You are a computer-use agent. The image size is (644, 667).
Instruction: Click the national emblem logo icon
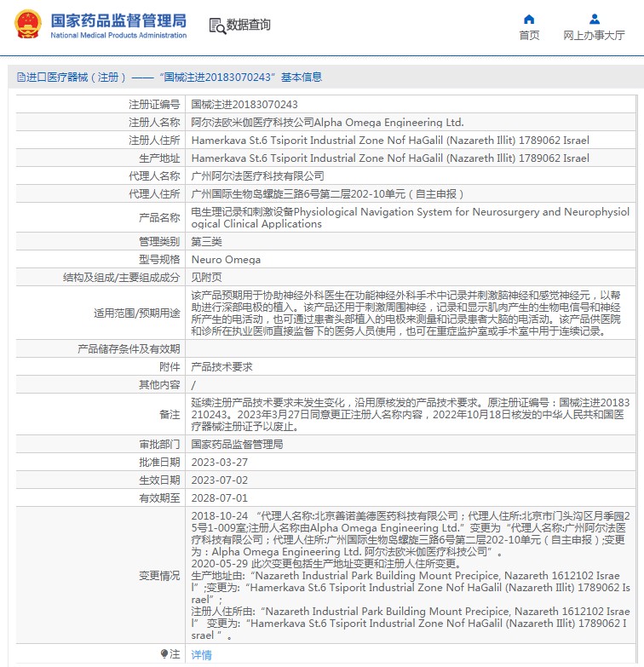point(28,24)
